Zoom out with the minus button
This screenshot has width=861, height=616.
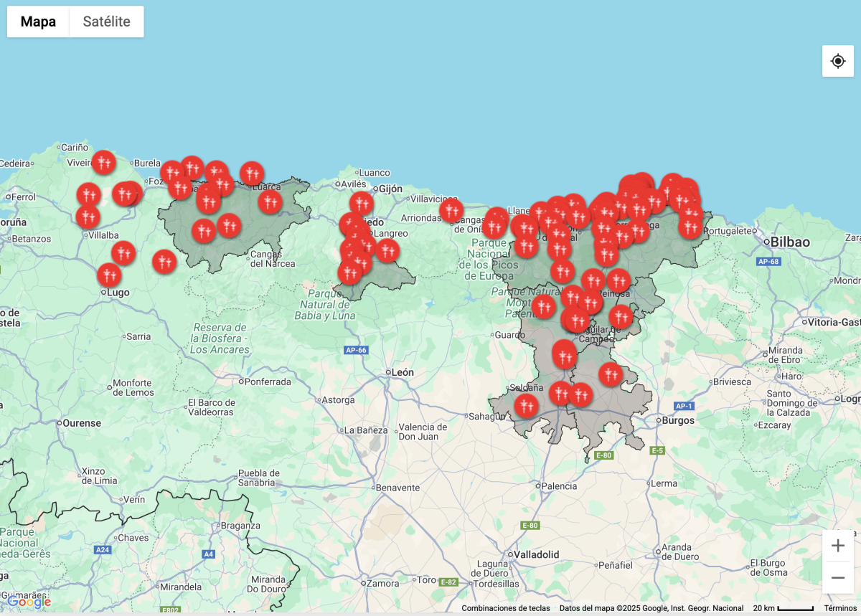(x=837, y=577)
